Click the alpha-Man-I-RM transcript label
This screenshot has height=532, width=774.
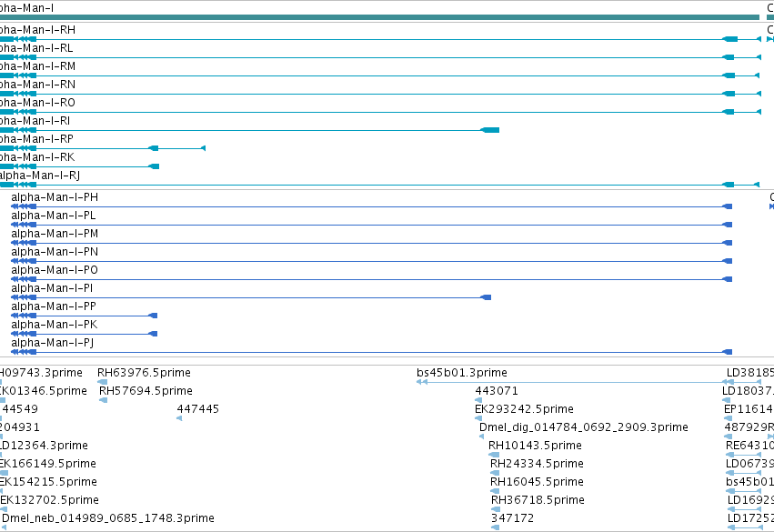point(37,66)
